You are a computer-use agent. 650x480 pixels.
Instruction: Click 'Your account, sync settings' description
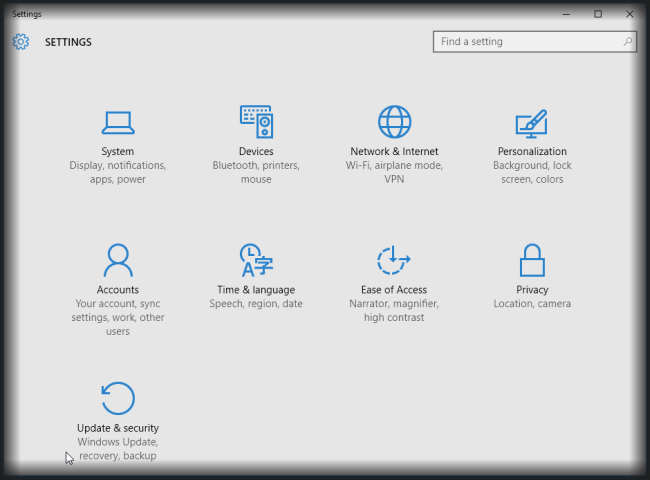click(x=118, y=318)
